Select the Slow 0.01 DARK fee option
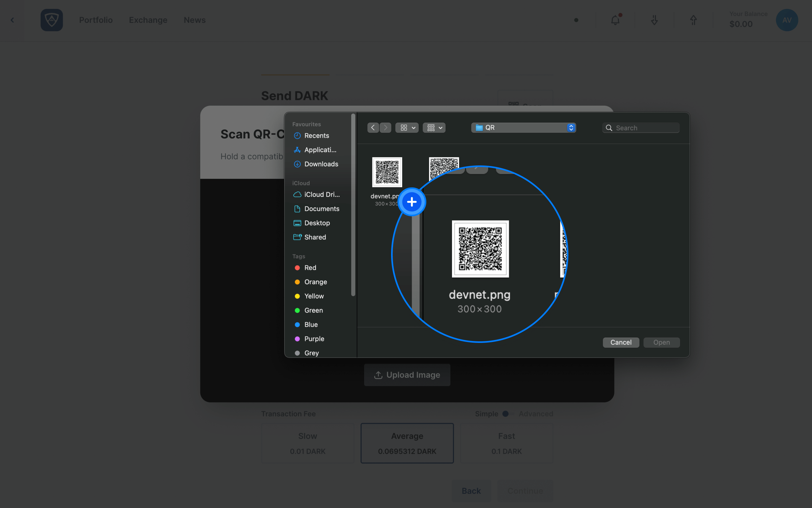Viewport: 812px width, 508px height. point(308,443)
